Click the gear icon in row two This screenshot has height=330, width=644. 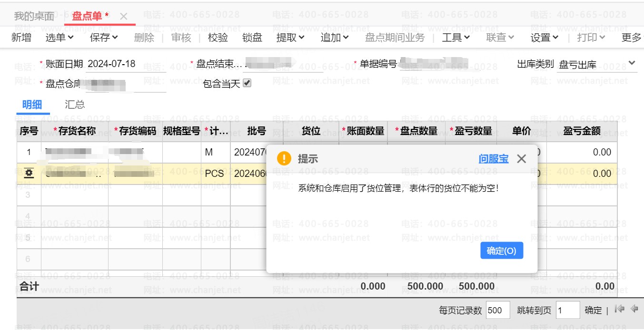[x=29, y=174]
